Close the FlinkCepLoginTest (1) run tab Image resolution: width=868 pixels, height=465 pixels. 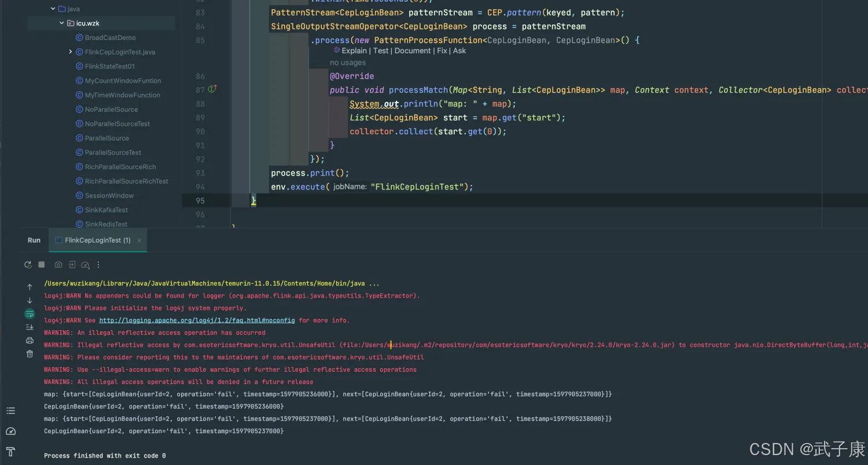pos(139,240)
